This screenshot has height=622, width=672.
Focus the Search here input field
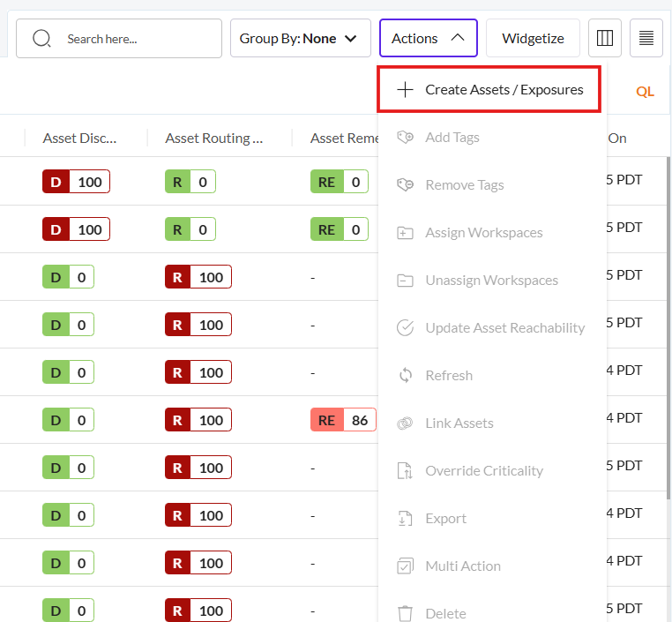pyautogui.click(x=119, y=38)
